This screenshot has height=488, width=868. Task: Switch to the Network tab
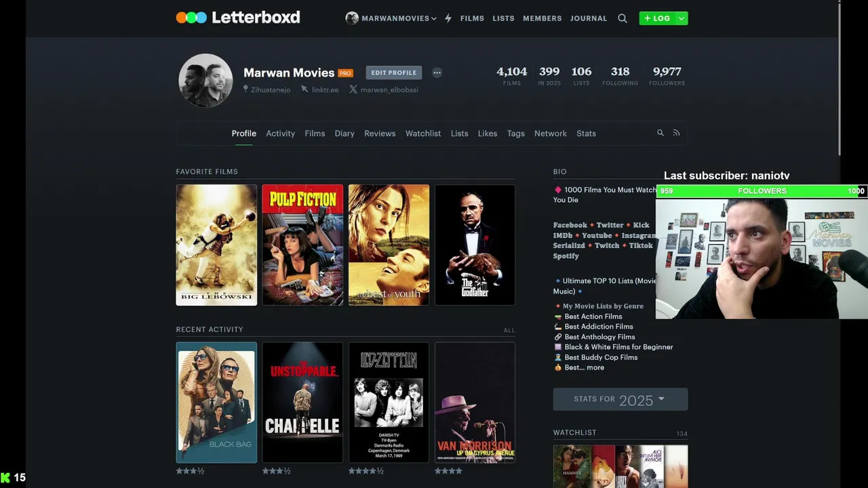click(x=551, y=134)
